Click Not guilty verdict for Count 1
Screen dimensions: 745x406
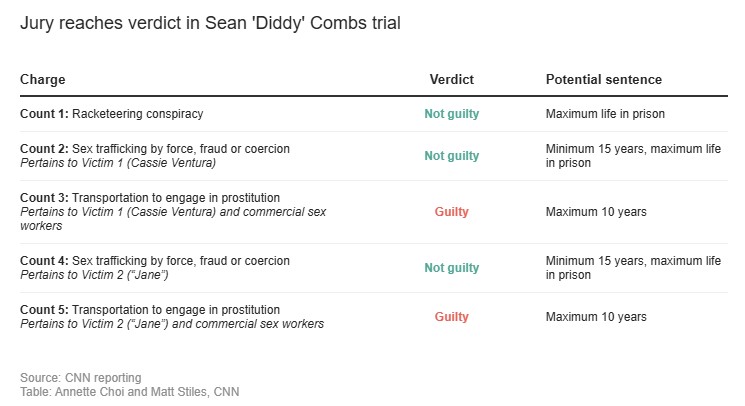point(451,114)
